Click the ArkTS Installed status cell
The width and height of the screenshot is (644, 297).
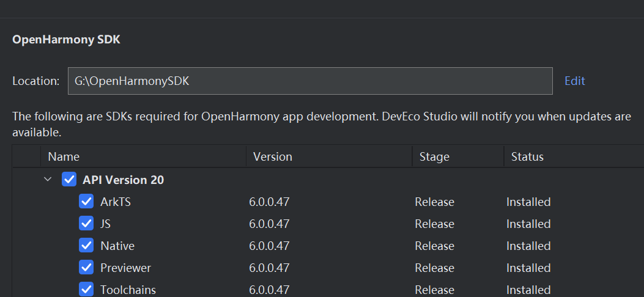[x=528, y=202]
